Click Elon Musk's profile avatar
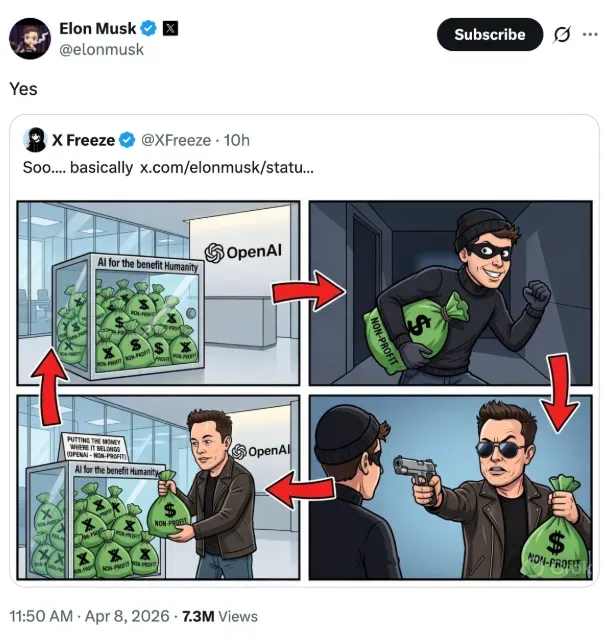 (30, 38)
